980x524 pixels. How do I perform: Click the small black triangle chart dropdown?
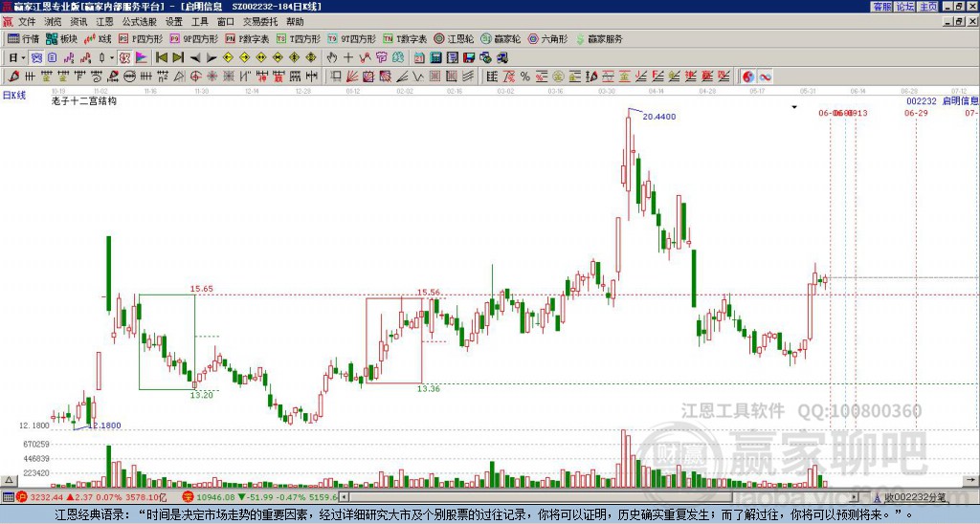[x=794, y=107]
